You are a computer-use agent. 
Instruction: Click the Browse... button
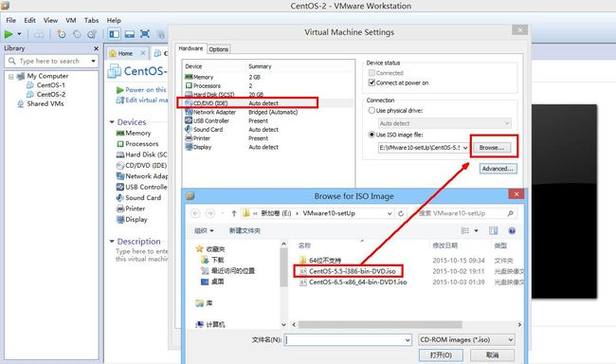coord(492,148)
